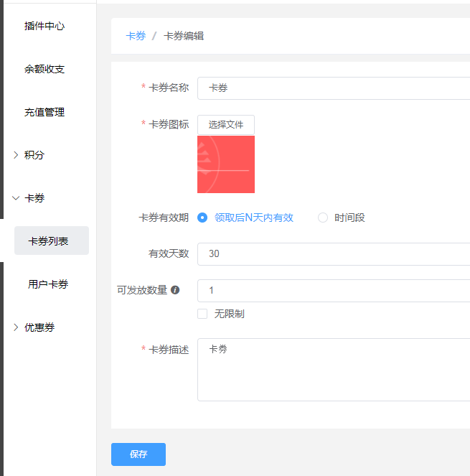Click 卡券编辑 breadcrumb text
Screen dimensions: 470x476
[184, 36]
